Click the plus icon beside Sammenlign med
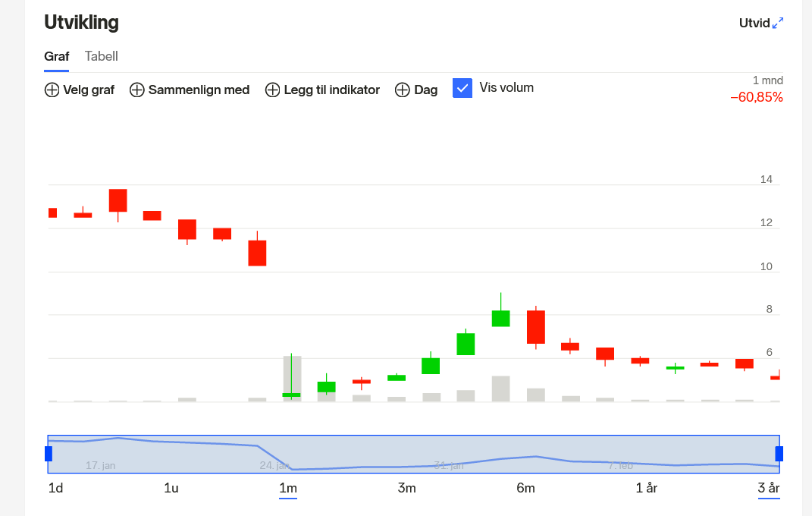 click(137, 90)
